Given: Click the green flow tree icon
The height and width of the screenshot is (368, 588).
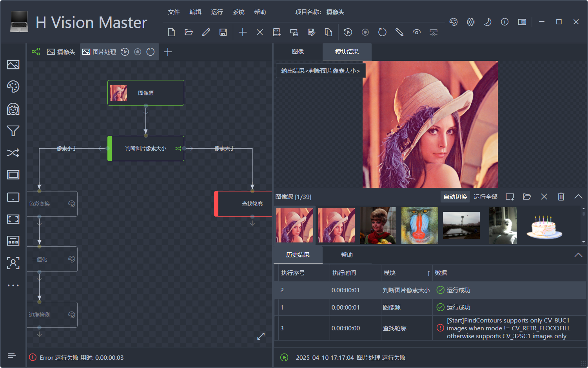Looking at the screenshot, I should point(36,51).
